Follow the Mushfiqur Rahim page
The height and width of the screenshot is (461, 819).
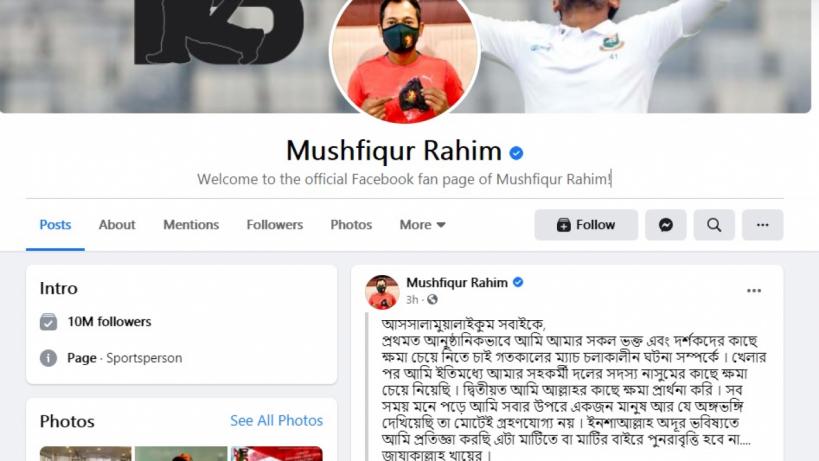pos(586,225)
